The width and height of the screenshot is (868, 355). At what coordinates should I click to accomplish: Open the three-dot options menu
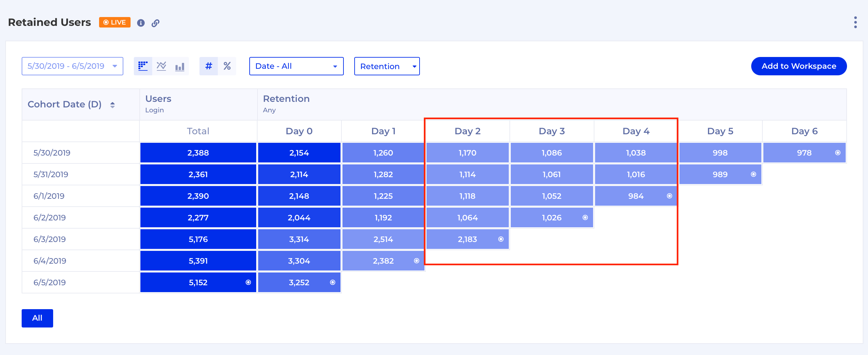(x=855, y=23)
